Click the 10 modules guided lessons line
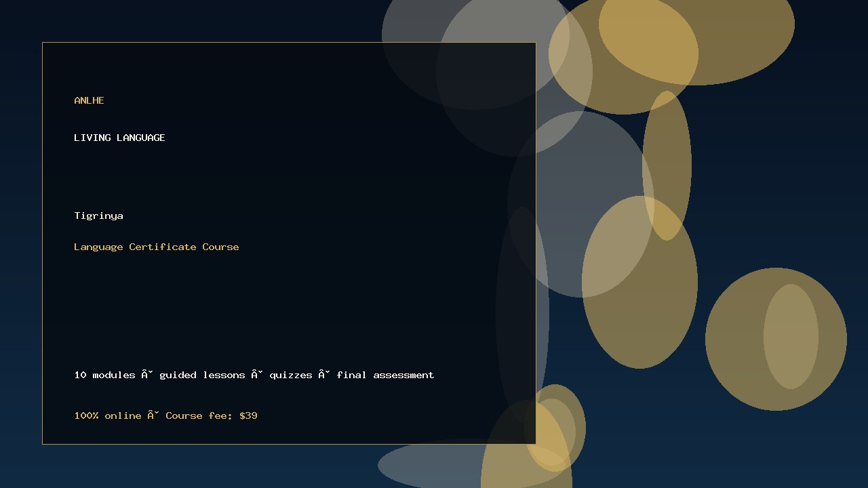Image resolution: width=868 pixels, height=488 pixels. coord(254,375)
